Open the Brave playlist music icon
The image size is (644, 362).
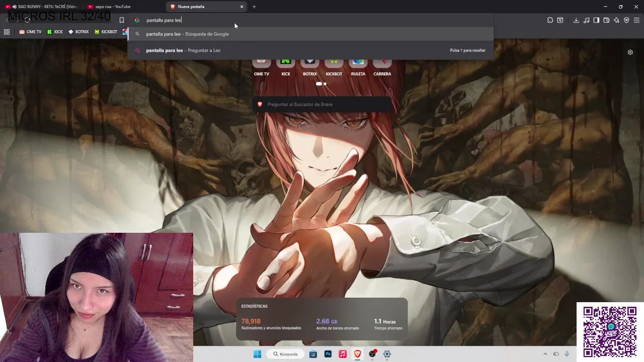coord(586,20)
